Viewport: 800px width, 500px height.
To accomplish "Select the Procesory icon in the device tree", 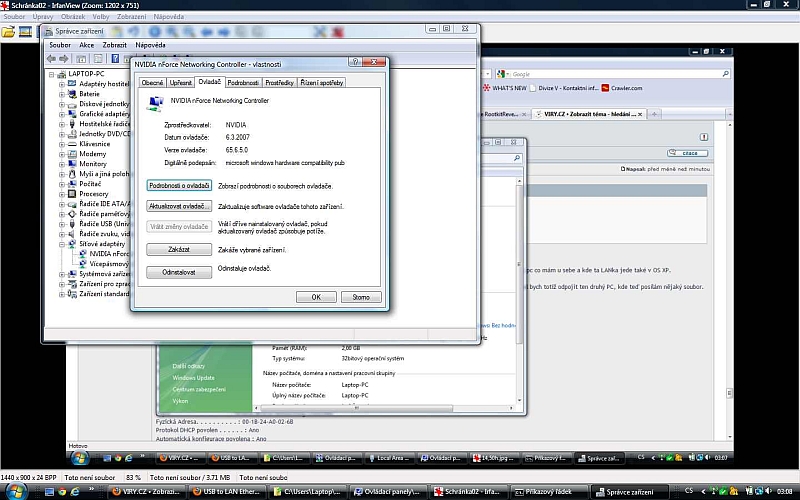I will 72,194.
